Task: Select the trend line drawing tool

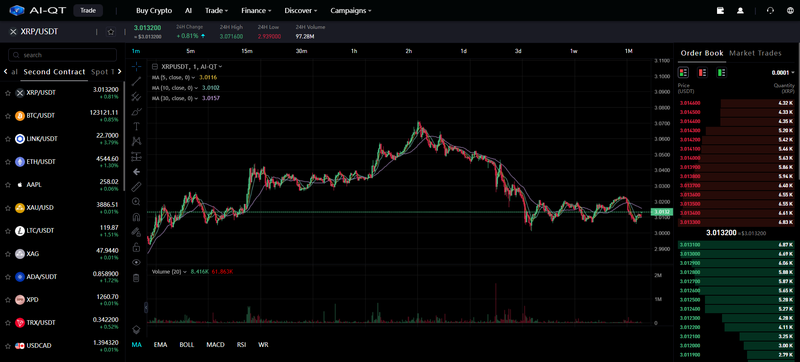Action: pos(136,81)
